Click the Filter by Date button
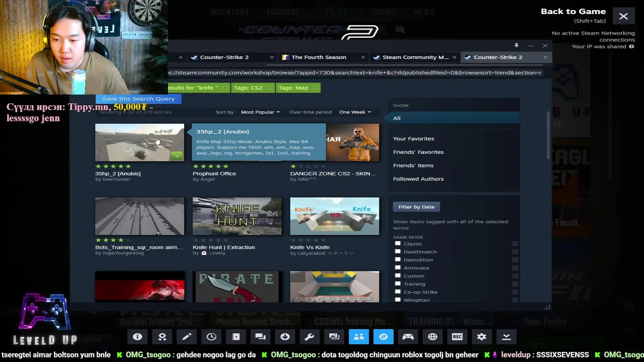644x362 pixels. (416, 207)
